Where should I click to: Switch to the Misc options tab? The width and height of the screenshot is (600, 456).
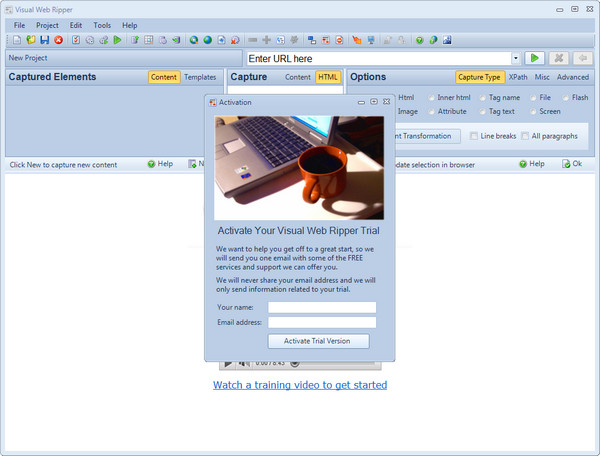[x=542, y=77]
